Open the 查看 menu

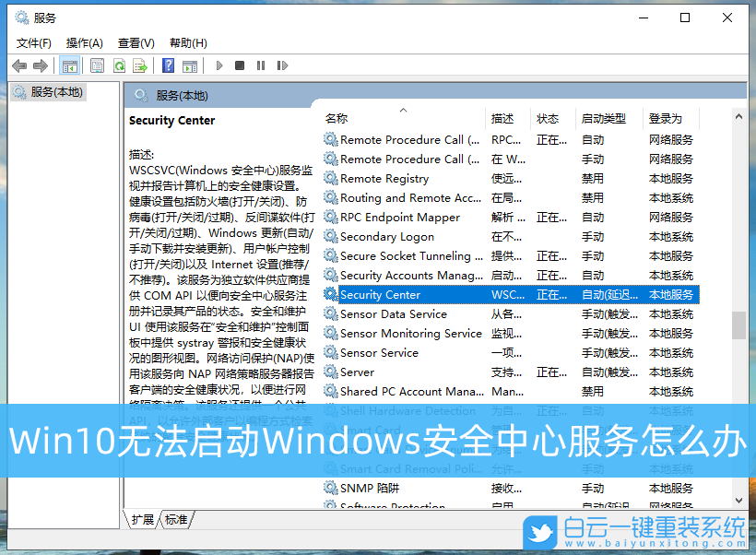point(135,42)
